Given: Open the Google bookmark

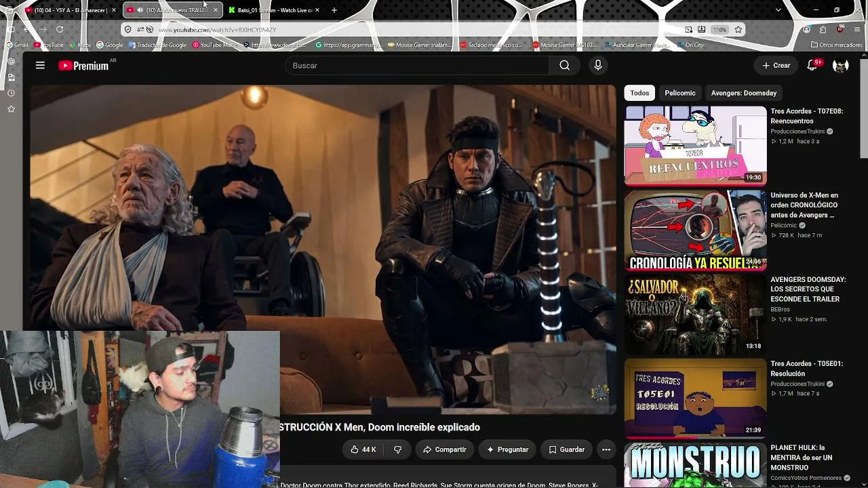Looking at the screenshot, I should (x=110, y=45).
